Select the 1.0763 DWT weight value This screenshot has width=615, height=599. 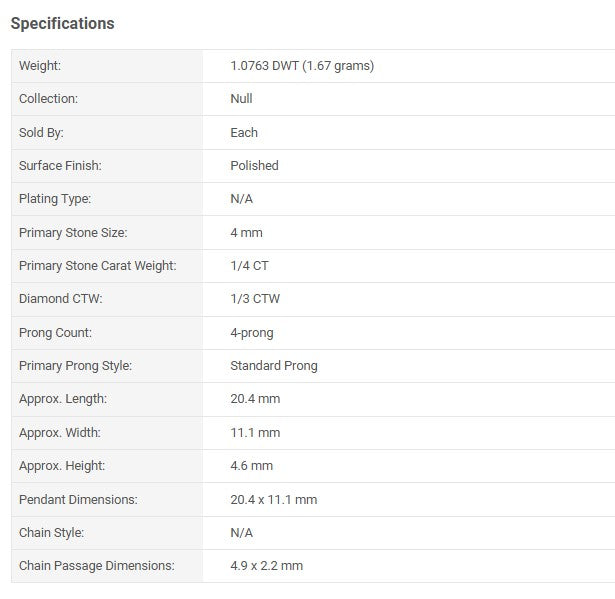click(x=302, y=66)
